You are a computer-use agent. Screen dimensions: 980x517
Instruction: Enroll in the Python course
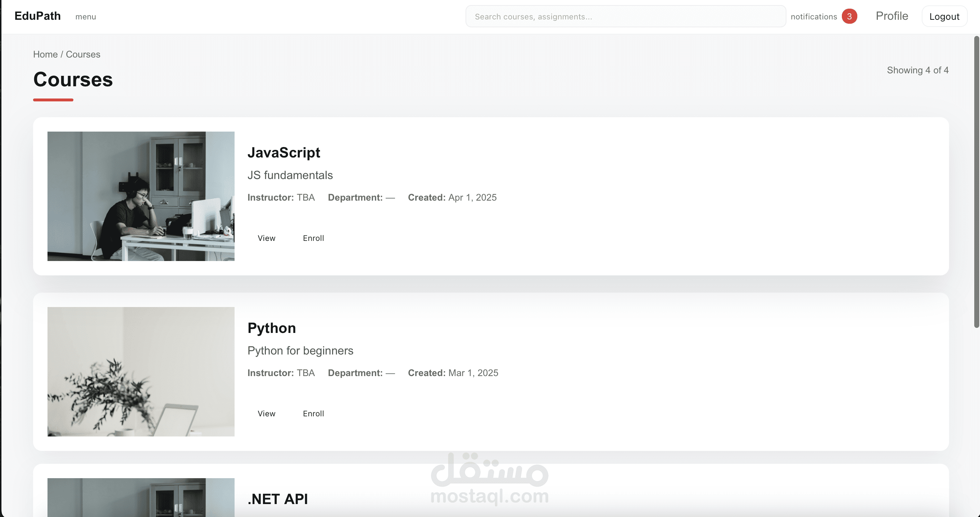313,413
